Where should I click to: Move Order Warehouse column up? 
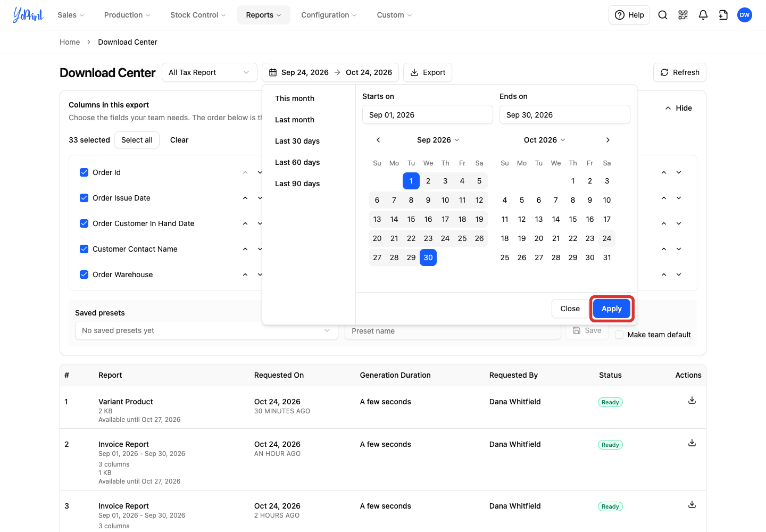click(245, 275)
